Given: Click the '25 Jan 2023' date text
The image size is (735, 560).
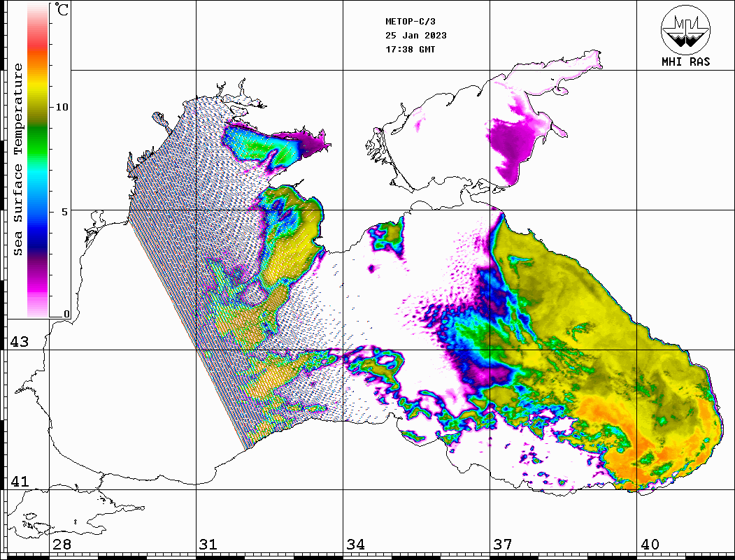Looking at the screenshot, I should point(416,36).
